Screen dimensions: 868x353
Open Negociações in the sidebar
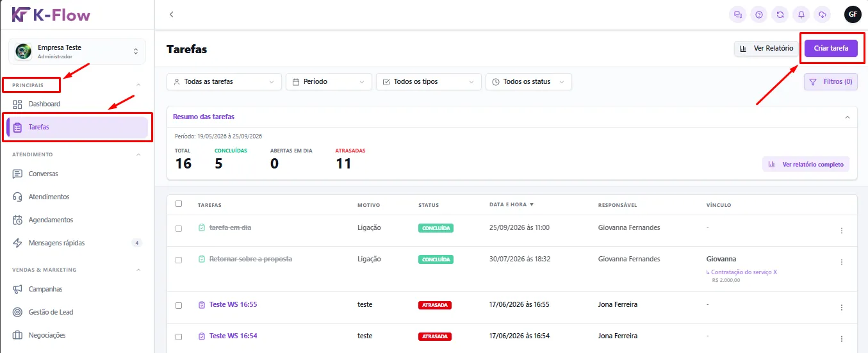77,335
